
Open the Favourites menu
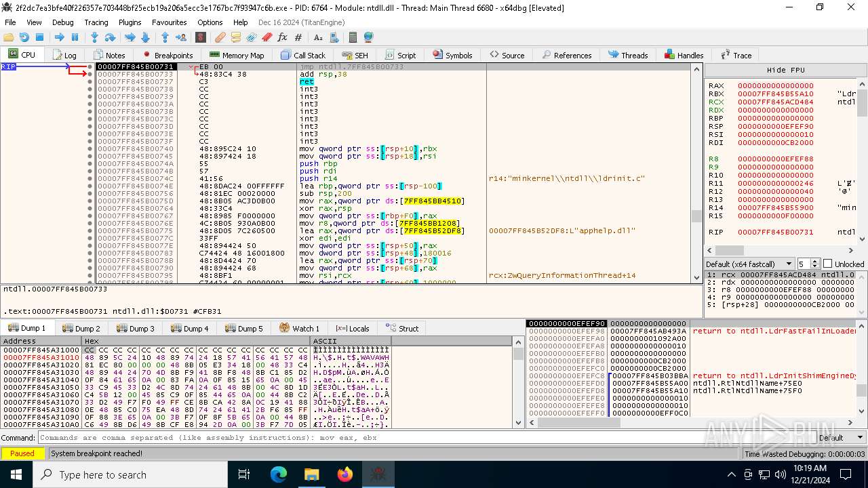click(x=169, y=22)
